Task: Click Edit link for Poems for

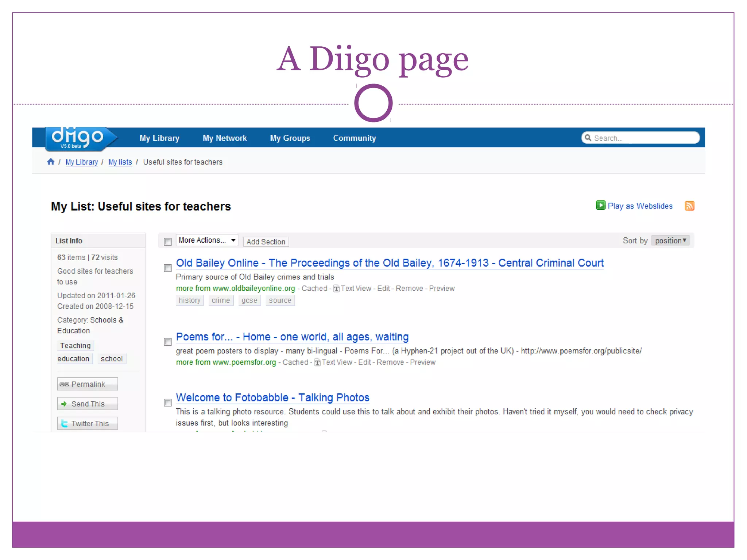Action: pos(364,362)
